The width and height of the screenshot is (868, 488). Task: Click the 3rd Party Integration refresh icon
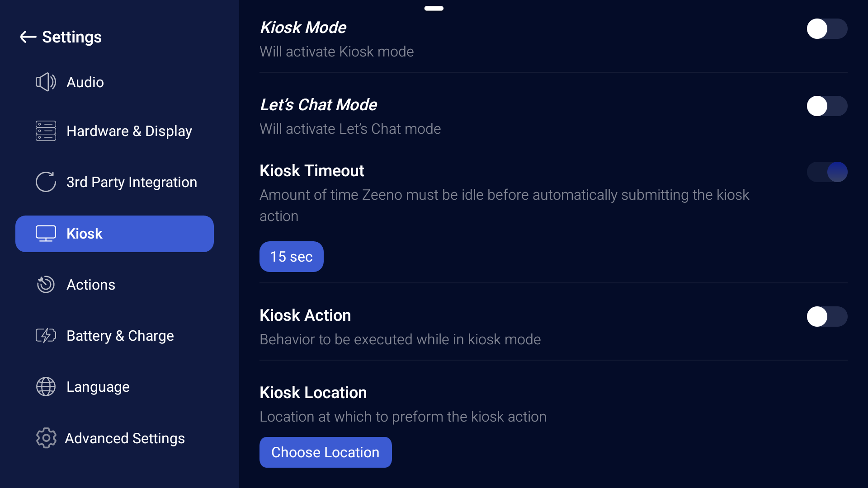(46, 182)
